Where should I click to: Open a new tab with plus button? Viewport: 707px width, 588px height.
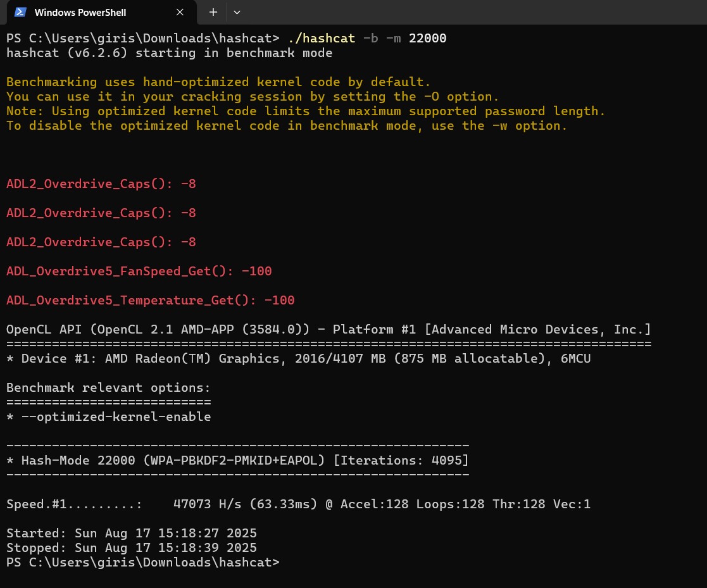213,12
